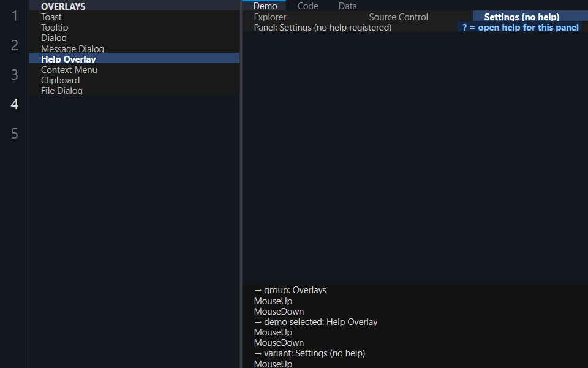Go to group number 5

pos(14,133)
